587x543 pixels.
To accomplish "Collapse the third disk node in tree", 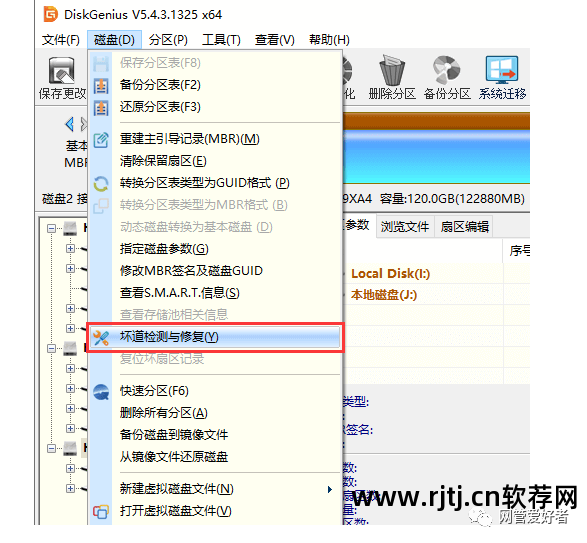I will click(51, 448).
